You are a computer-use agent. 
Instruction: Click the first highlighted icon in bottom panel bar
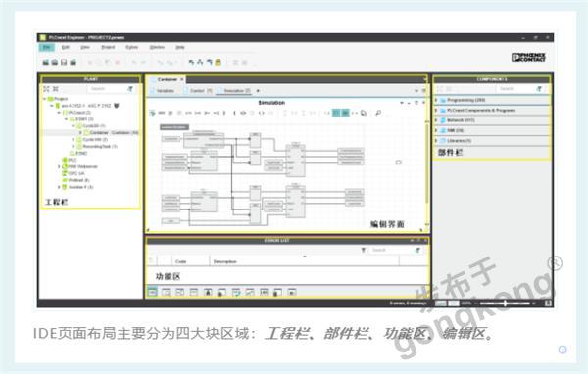[152, 292]
